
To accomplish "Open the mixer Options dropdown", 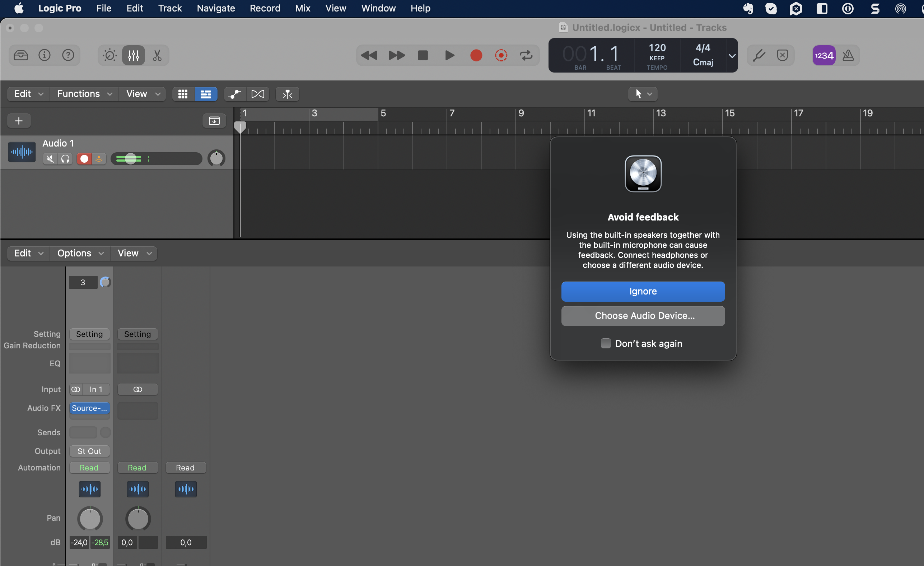I will 80,253.
